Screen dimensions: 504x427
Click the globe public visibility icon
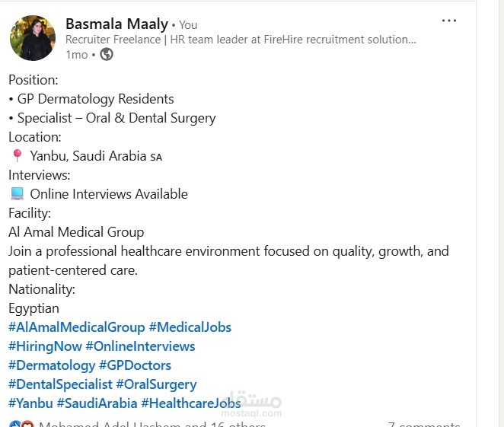tap(107, 54)
